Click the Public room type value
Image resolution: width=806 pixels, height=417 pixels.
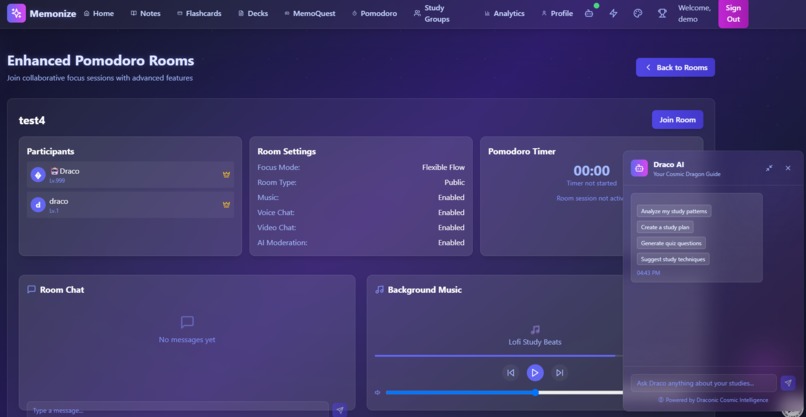pyautogui.click(x=454, y=183)
